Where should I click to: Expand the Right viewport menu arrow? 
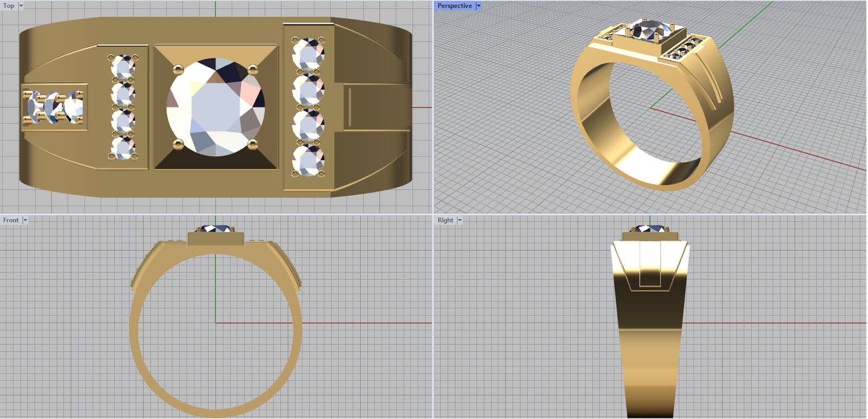[459, 220]
